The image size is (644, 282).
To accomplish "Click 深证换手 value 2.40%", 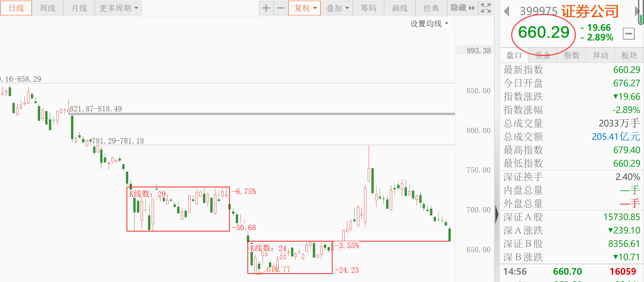I will [x=628, y=177].
